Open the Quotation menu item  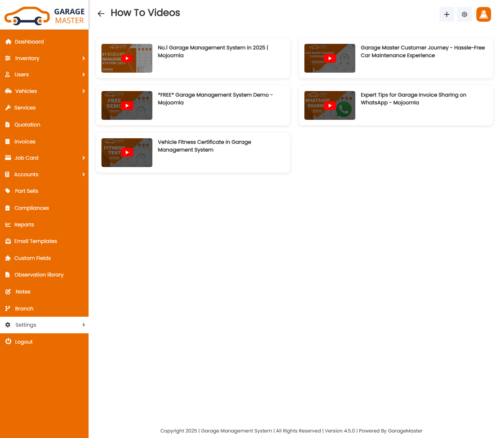[27, 125]
